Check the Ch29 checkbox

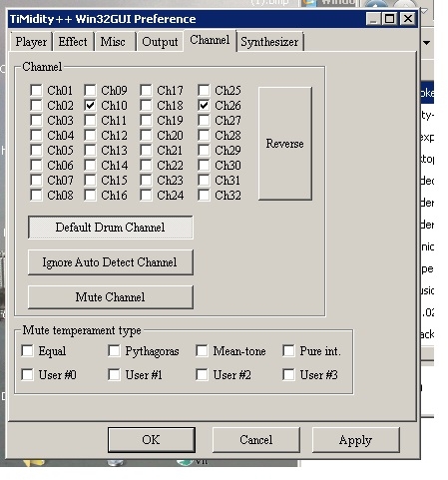[x=204, y=150]
